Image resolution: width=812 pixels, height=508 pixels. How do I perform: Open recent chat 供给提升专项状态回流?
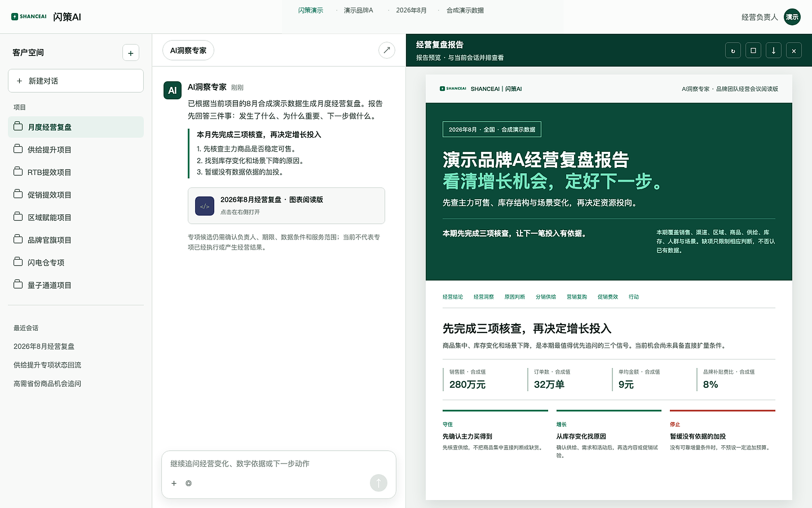(x=47, y=365)
